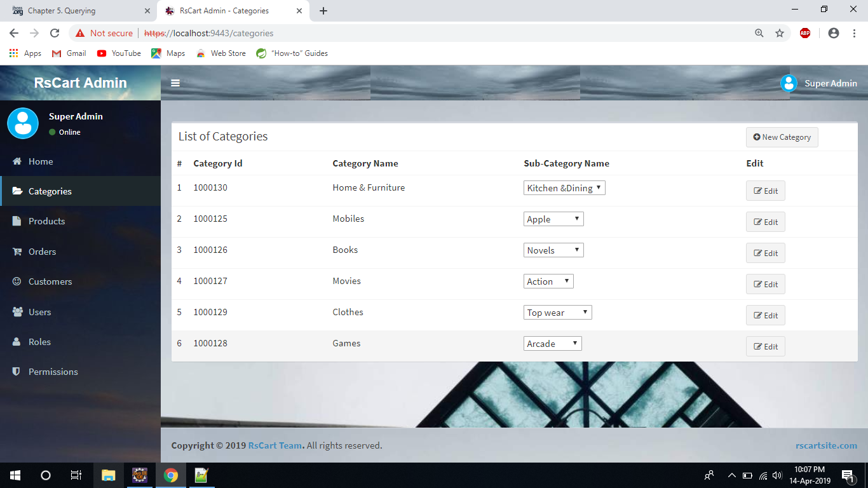
Task: Click the volume speaker icon in the system tray
Action: [x=777, y=475]
